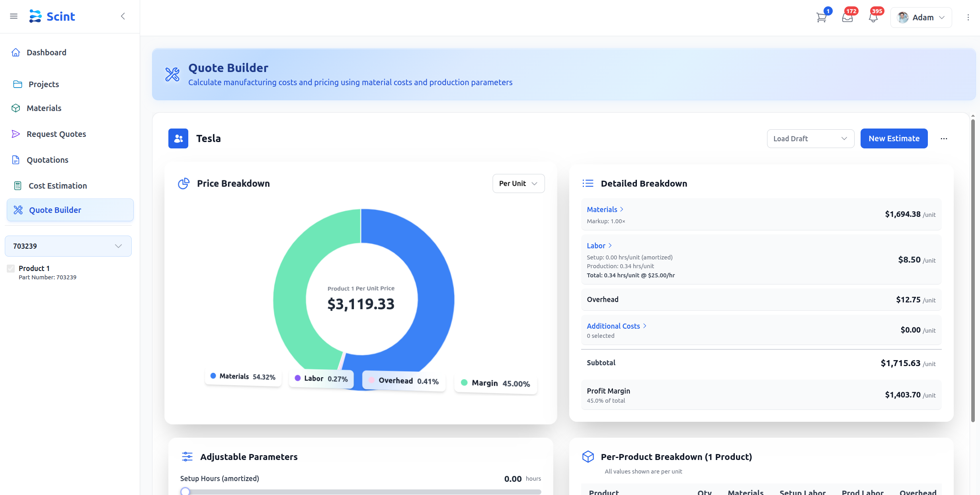Click the page vertical scrollbar
This screenshot has width=980, height=495.
pos(973,271)
